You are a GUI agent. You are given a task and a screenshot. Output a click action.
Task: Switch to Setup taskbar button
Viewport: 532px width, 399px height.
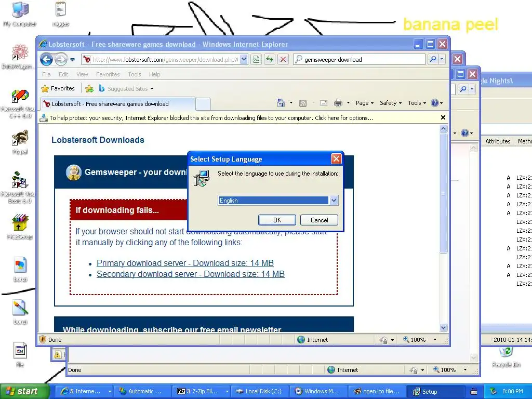(x=436, y=391)
